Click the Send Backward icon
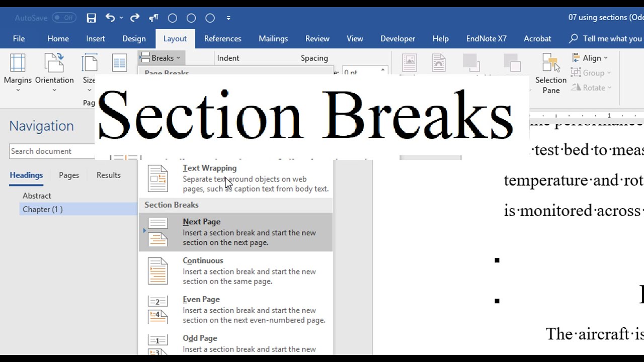The height and width of the screenshot is (362, 644). point(511,63)
